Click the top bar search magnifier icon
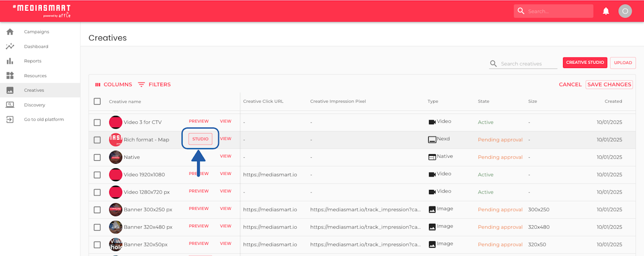 pyautogui.click(x=521, y=11)
